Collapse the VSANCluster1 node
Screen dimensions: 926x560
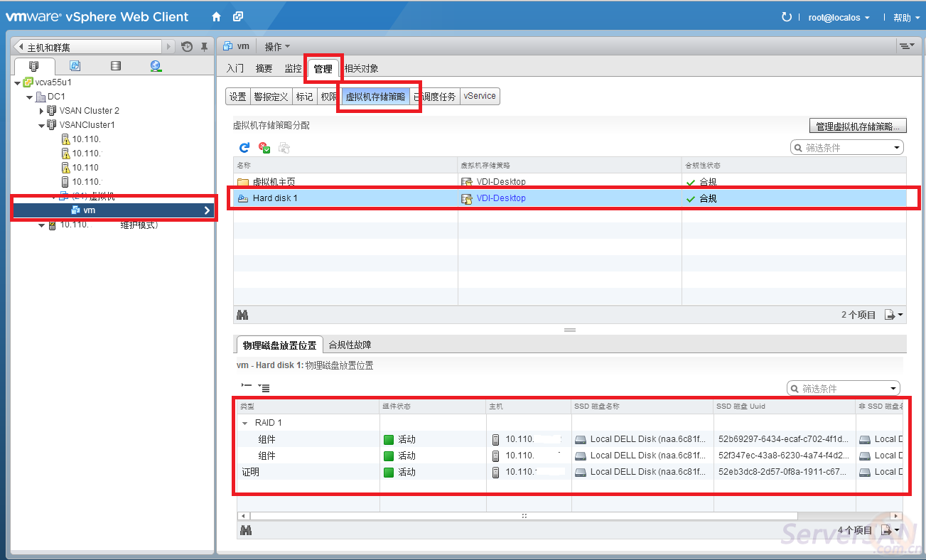point(41,125)
